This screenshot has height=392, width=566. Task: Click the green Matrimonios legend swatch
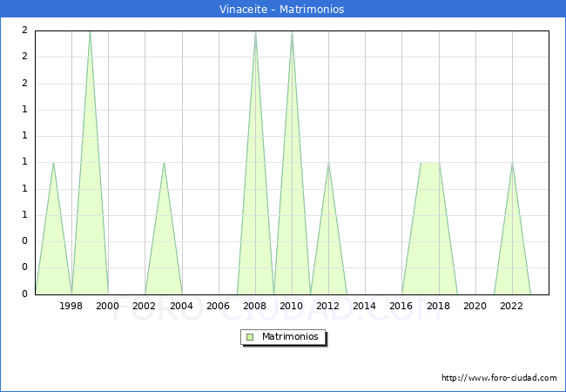click(x=250, y=337)
